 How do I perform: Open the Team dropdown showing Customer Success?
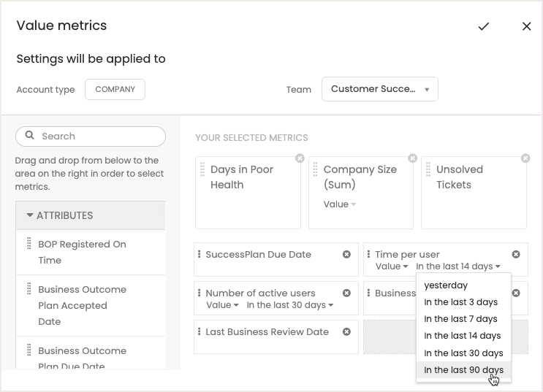[x=379, y=89]
